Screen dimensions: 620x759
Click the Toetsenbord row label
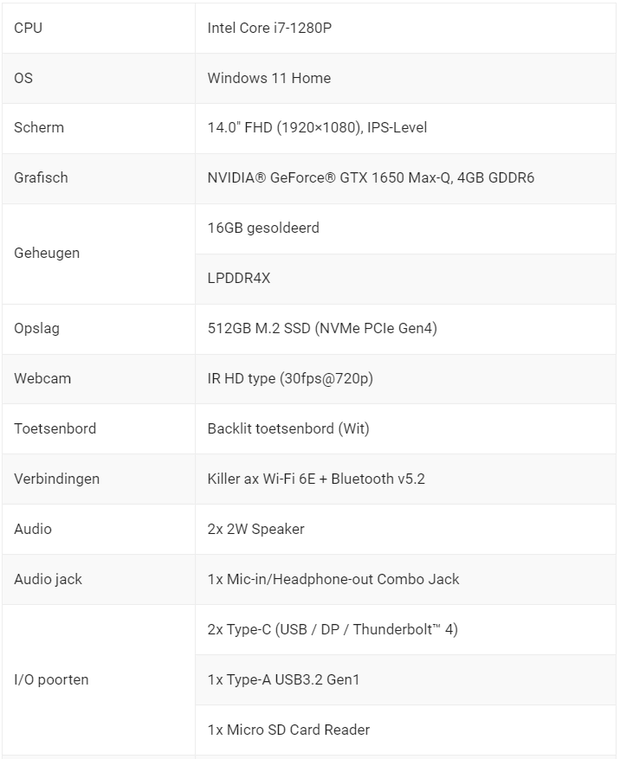click(x=55, y=429)
